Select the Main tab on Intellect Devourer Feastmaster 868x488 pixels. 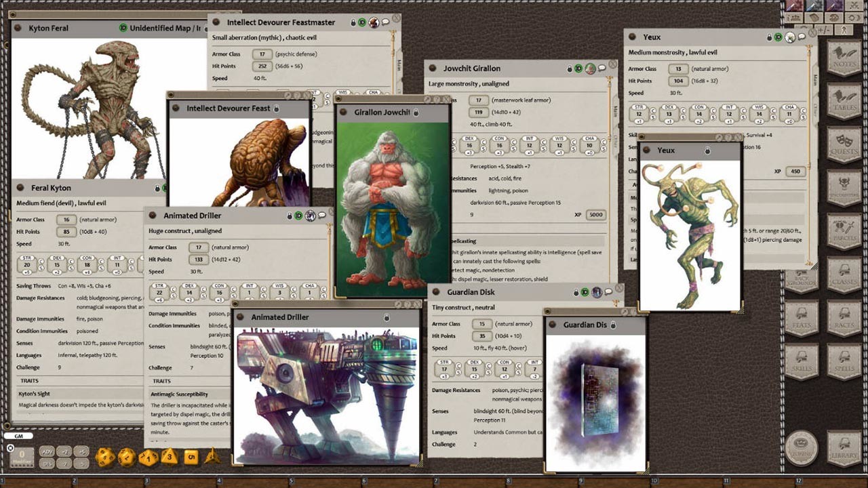click(399, 64)
